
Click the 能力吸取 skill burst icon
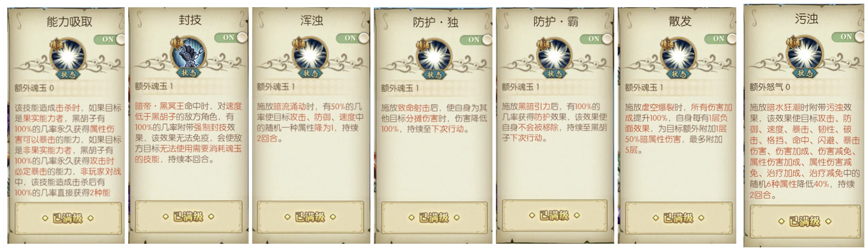click(x=68, y=56)
